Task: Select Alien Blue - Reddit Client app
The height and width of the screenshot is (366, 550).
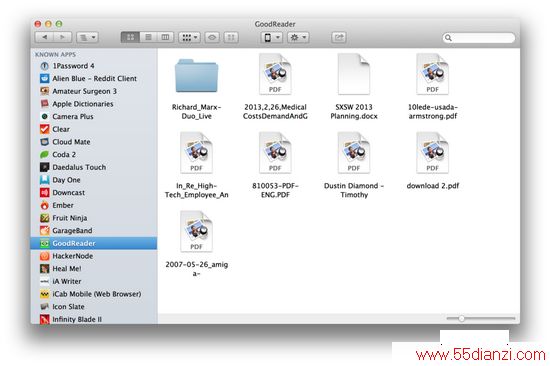Action: click(94, 79)
